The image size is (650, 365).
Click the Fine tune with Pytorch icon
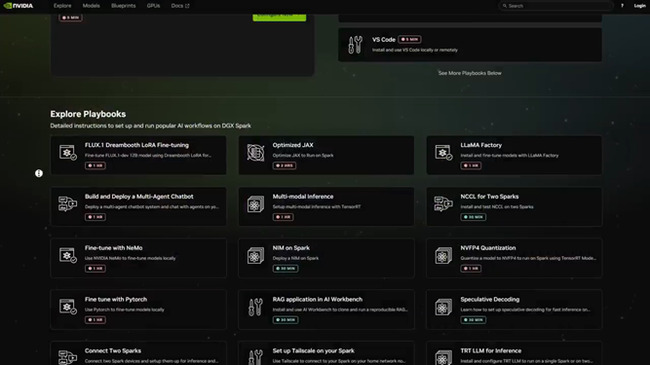coord(68,307)
